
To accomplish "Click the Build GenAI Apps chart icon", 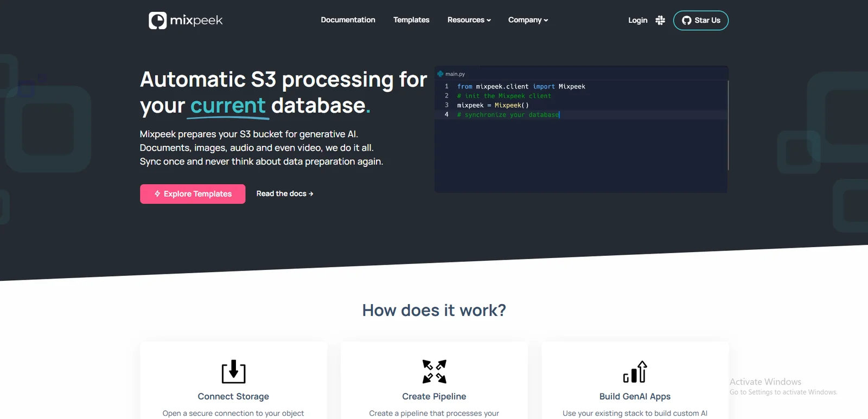I will point(635,372).
